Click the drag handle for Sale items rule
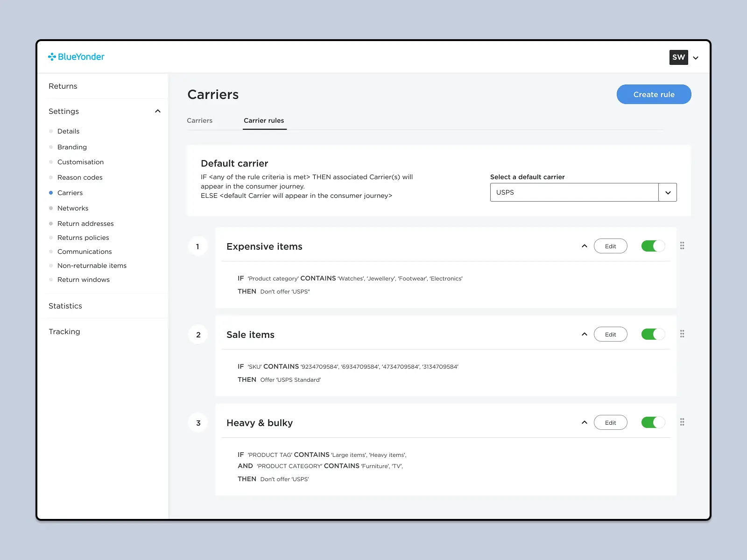 click(682, 334)
